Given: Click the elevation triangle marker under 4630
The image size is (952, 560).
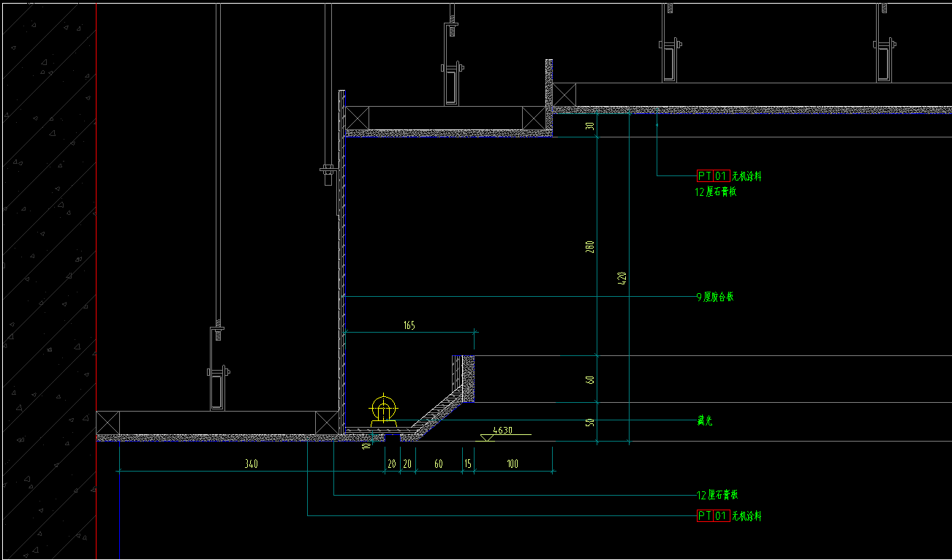Looking at the screenshot, I should (x=487, y=437).
